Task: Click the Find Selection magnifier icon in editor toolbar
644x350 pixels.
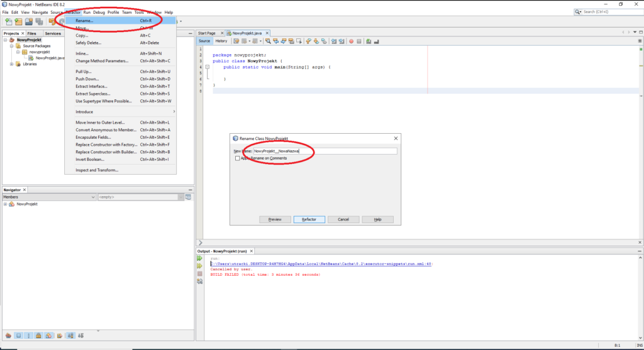Action: pyautogui.click(x=268, y=41)
